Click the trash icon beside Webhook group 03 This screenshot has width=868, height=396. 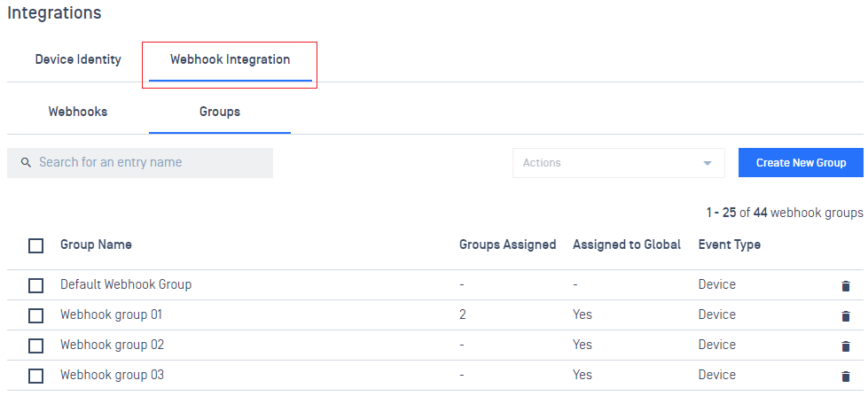pos(845,377)
